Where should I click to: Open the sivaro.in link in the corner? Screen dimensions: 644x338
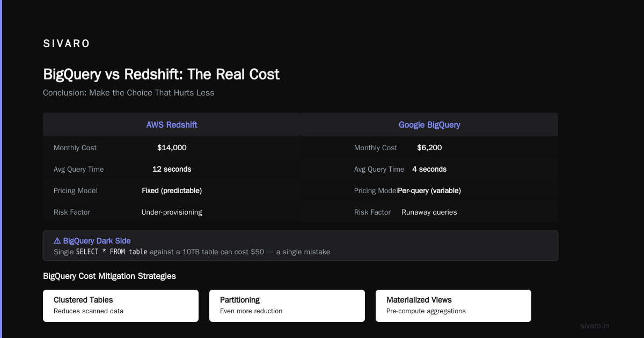595,326
